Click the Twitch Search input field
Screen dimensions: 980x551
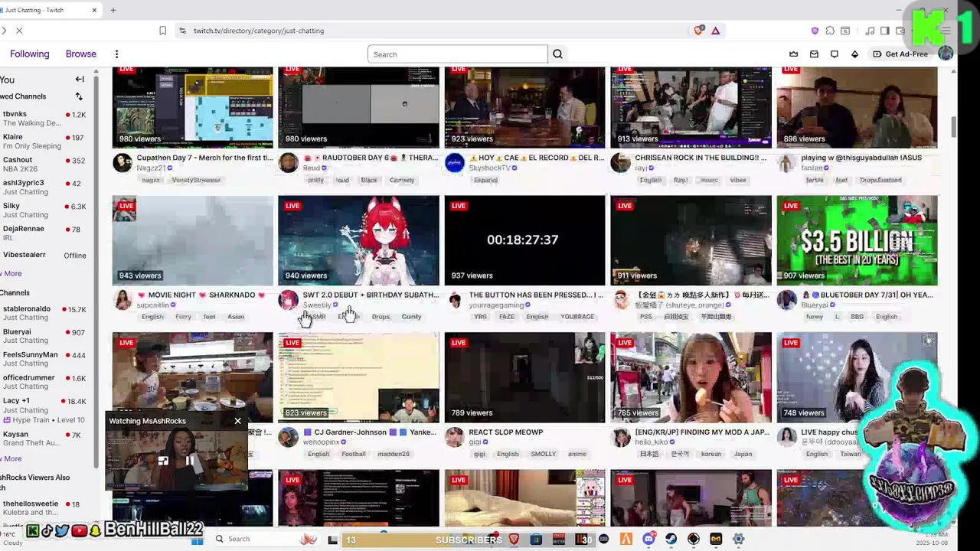(x=458, y=54)
